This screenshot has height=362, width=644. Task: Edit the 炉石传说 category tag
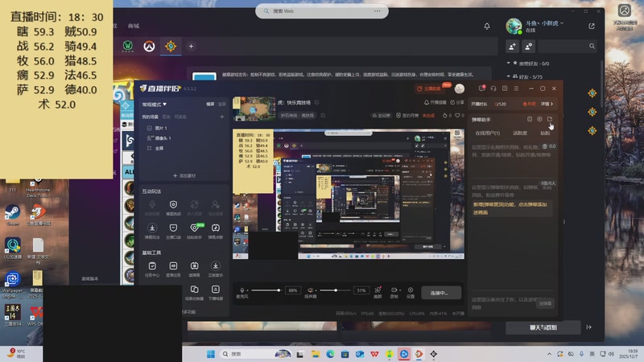(323, 115)
